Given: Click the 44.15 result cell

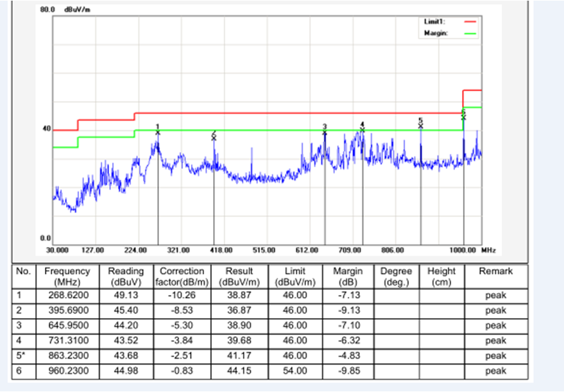Looking at the screenshot, I should pos(239,371).
